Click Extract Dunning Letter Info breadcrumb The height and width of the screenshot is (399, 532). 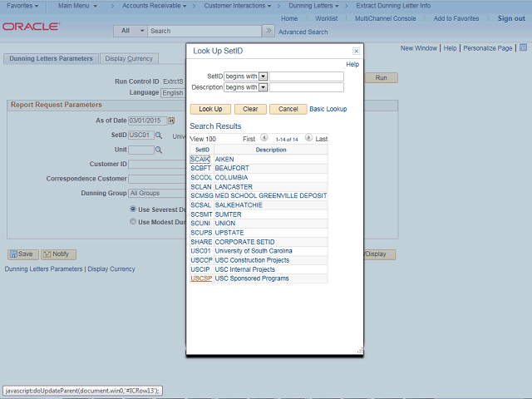[x=393, y=6]
